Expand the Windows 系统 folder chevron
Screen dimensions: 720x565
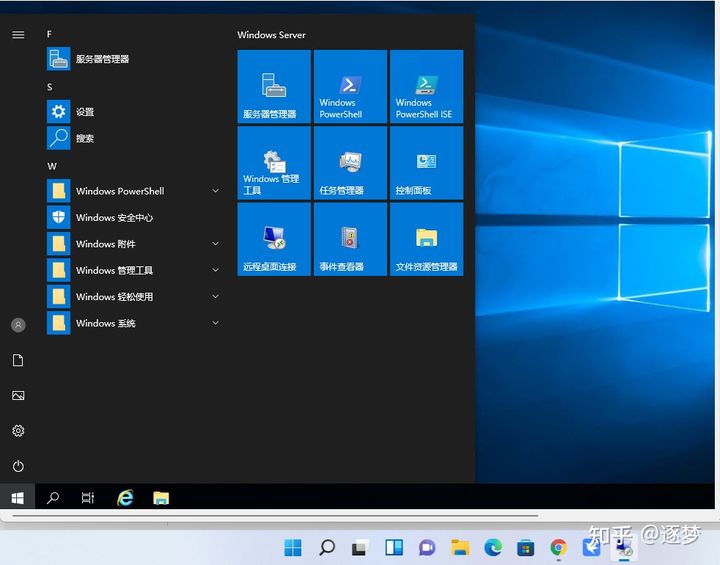point(215,323)
